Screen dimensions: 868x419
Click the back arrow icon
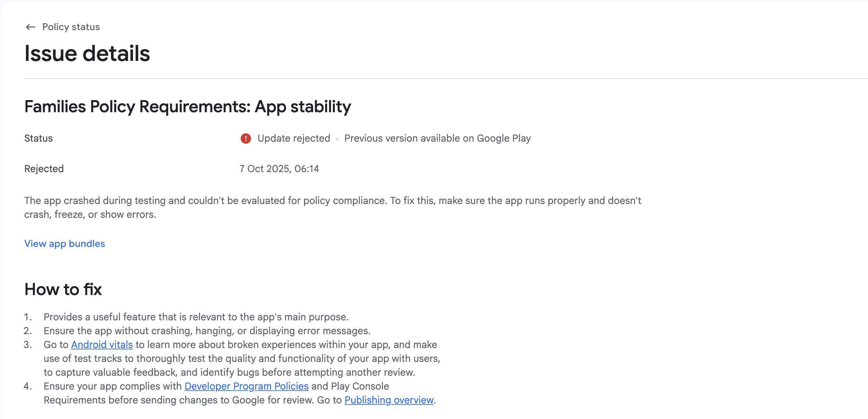(31, 27)
